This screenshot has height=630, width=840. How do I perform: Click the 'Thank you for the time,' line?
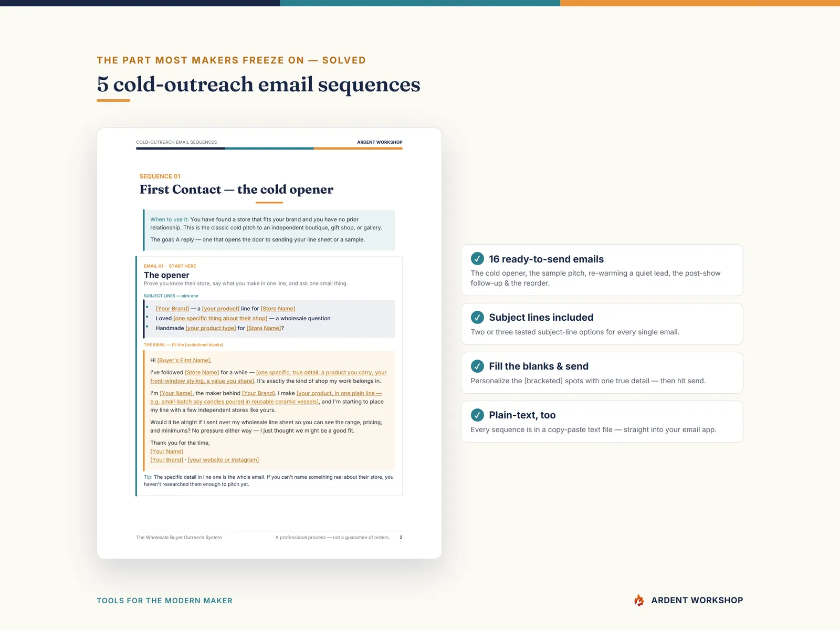click(180, 443)
